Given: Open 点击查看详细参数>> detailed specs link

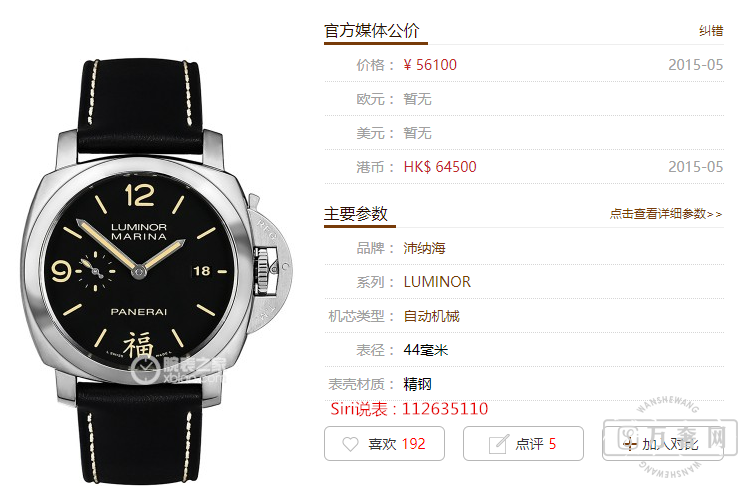Looking at the screenshot, I should tap(666, 214).
